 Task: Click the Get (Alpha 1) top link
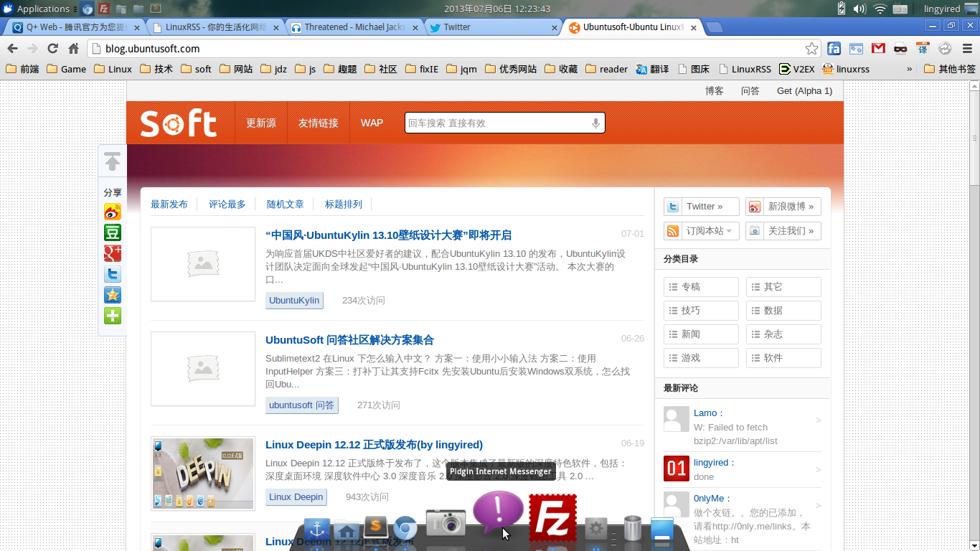(804, 91)
